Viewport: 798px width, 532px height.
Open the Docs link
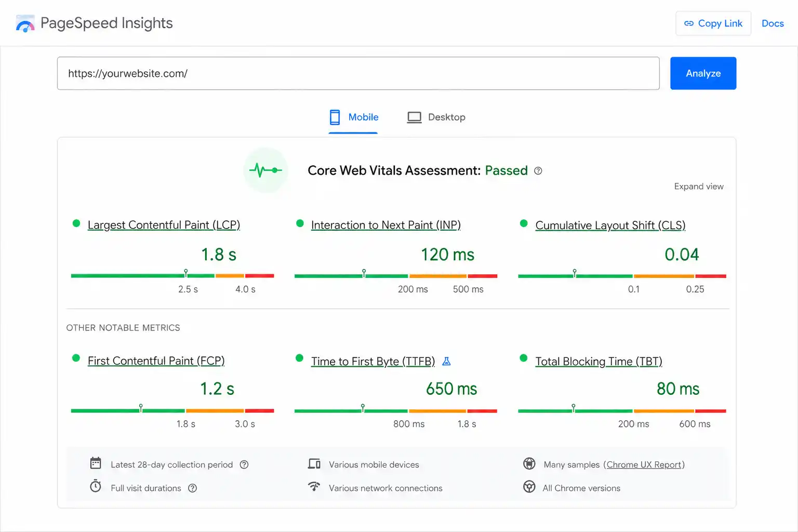tap(773, 23)
